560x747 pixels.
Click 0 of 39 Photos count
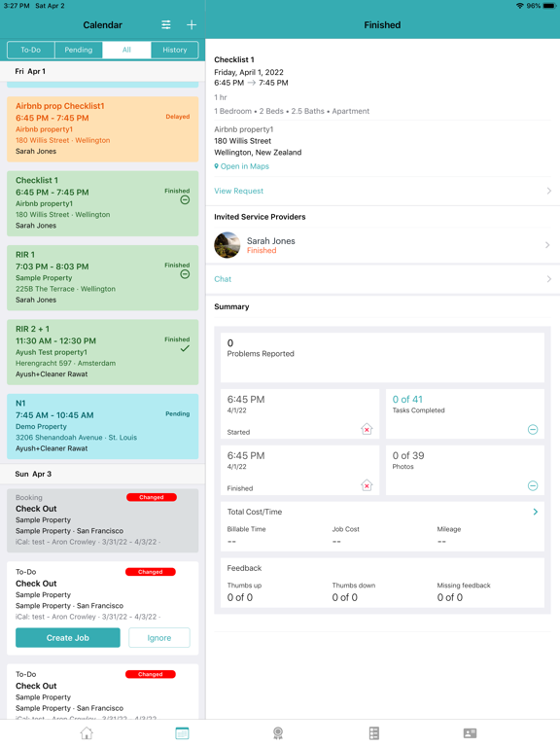[x=408, y=455]
